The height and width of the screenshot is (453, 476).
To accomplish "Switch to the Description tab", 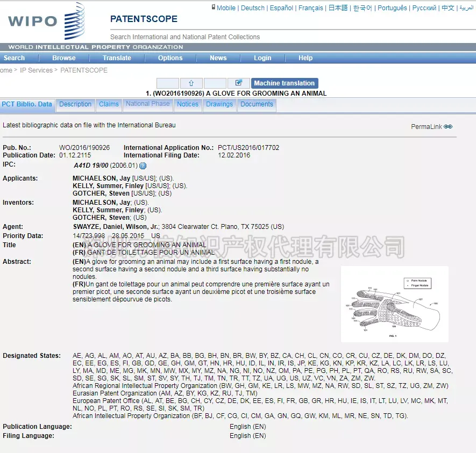I will click(x=75, y=105).
